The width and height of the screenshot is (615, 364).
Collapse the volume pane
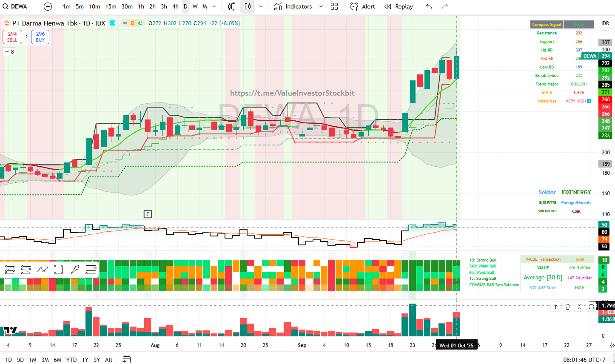(x=579, y=307)
